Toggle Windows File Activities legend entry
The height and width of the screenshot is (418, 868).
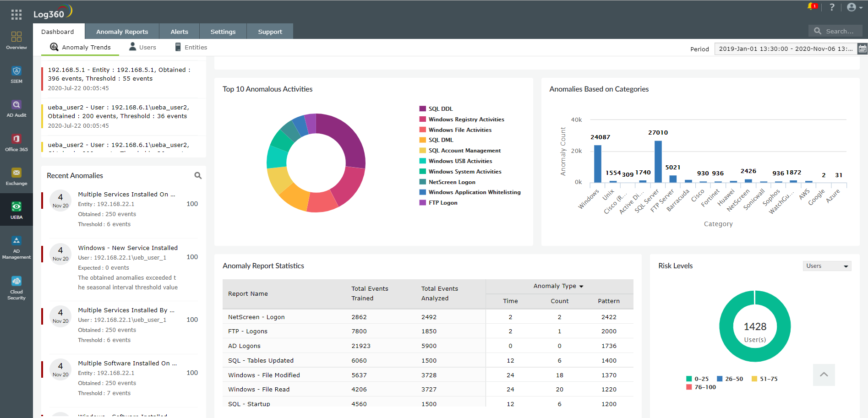coord(455,130)
